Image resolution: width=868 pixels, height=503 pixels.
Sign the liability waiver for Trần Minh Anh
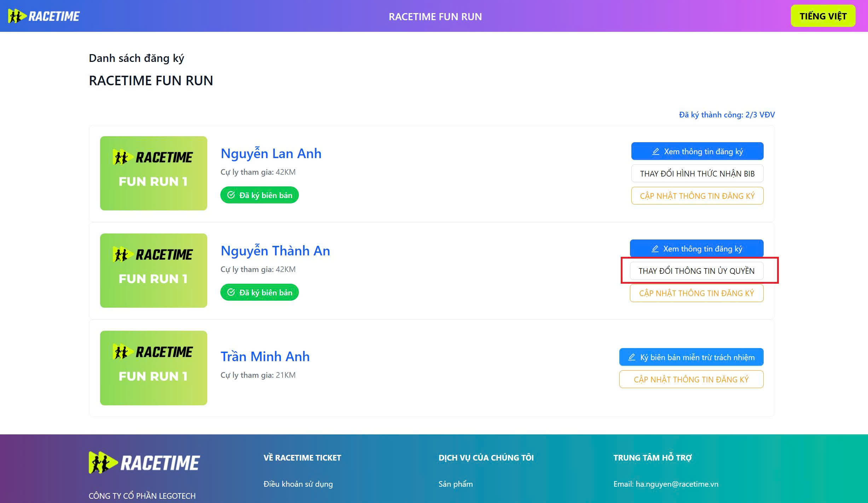[691, 357]
